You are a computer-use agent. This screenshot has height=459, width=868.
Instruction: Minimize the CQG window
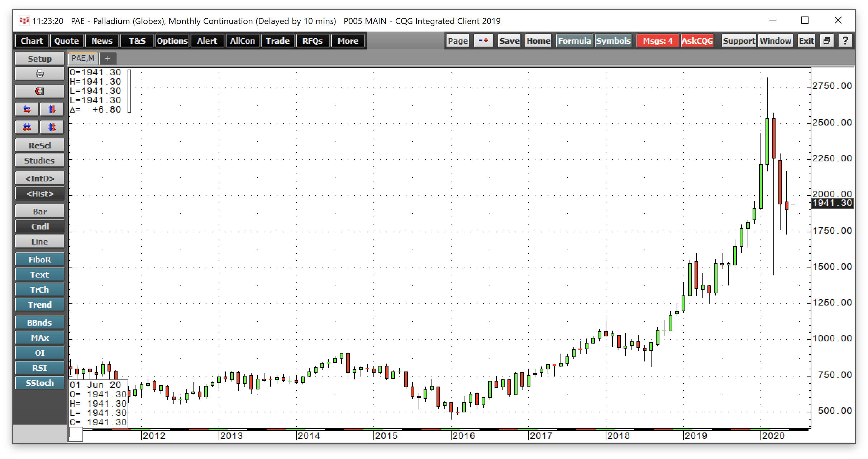point(772,20)
